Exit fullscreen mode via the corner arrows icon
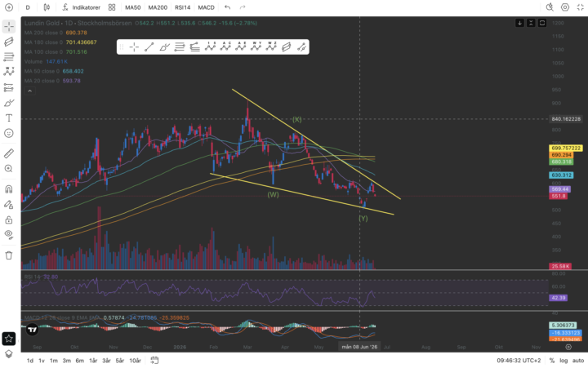The width and height of the screenshot is (588, 368). (580, 7)
